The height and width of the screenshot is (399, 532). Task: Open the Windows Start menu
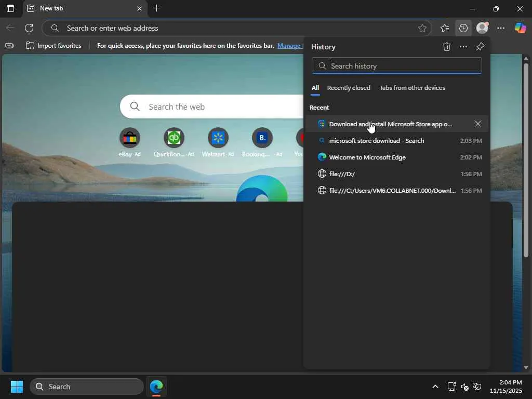click(17, 387)
